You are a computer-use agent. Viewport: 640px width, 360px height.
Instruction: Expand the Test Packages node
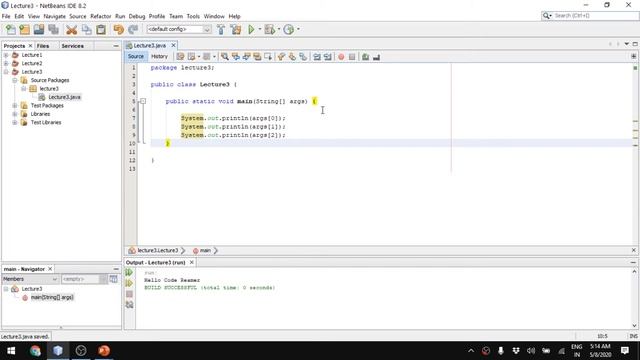pyautogui.click(x=15, y=106)
